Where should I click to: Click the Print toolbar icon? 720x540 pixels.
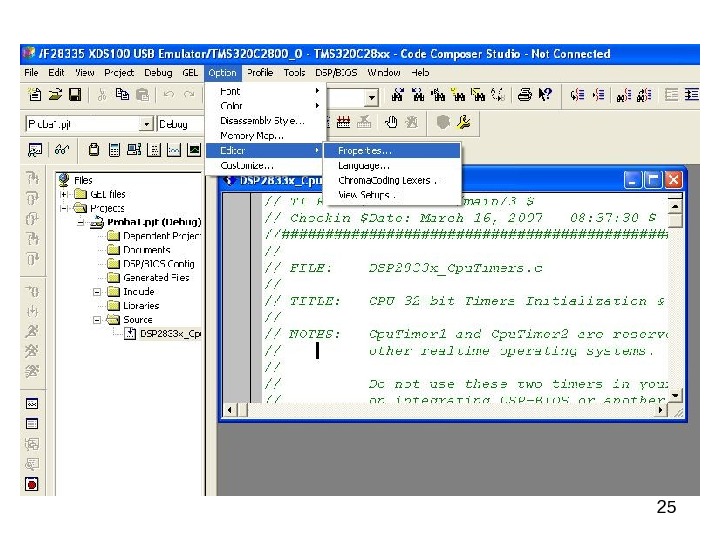pos(524,95)
